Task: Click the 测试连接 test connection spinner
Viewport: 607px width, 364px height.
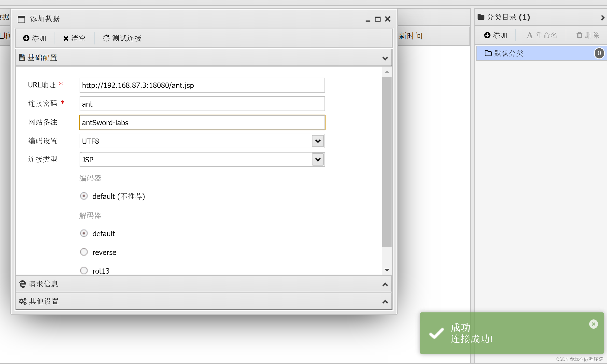Action: (x=106, y=38)
